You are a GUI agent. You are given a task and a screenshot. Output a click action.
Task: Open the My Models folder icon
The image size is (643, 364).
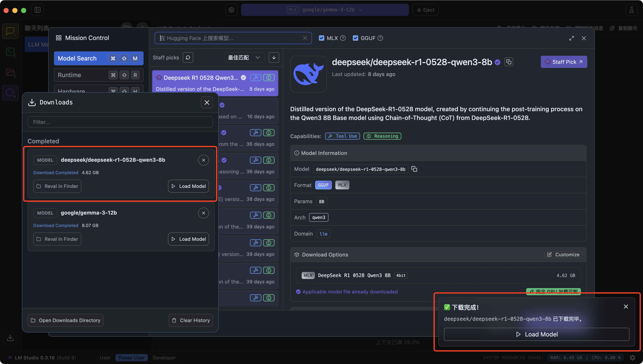point(10,73)
